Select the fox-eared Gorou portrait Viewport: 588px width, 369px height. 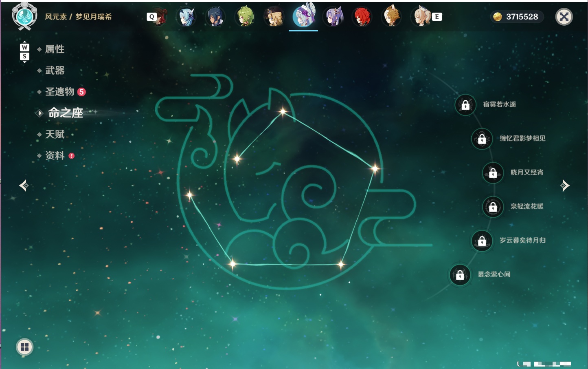tap(391, 17)
